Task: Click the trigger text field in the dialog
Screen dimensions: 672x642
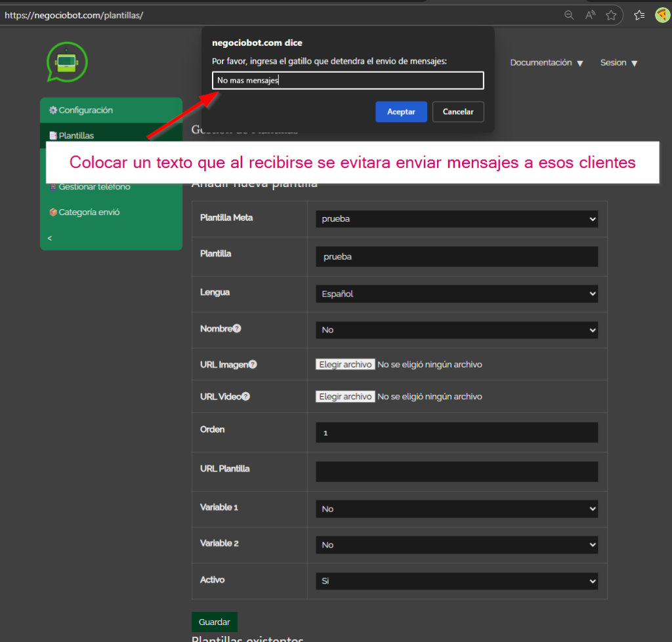Action: [348, 81]
